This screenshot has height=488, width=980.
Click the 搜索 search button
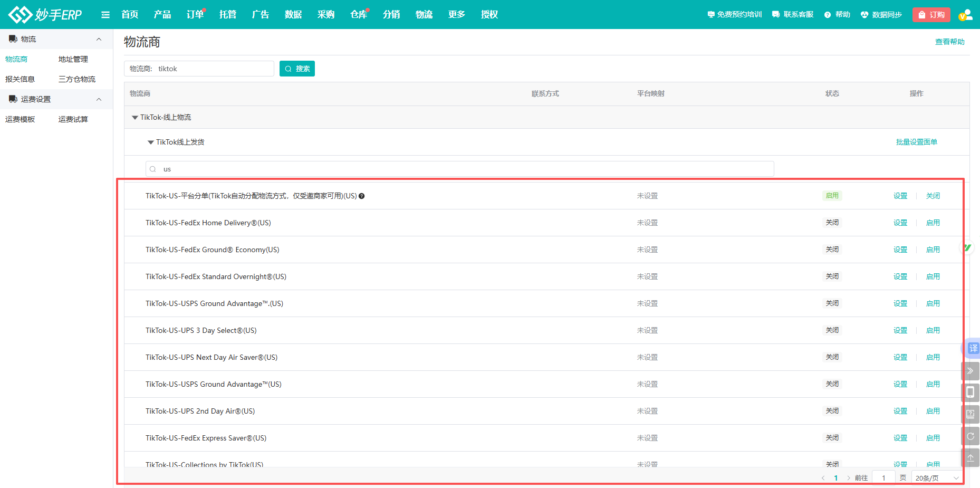tap(297, 69)
